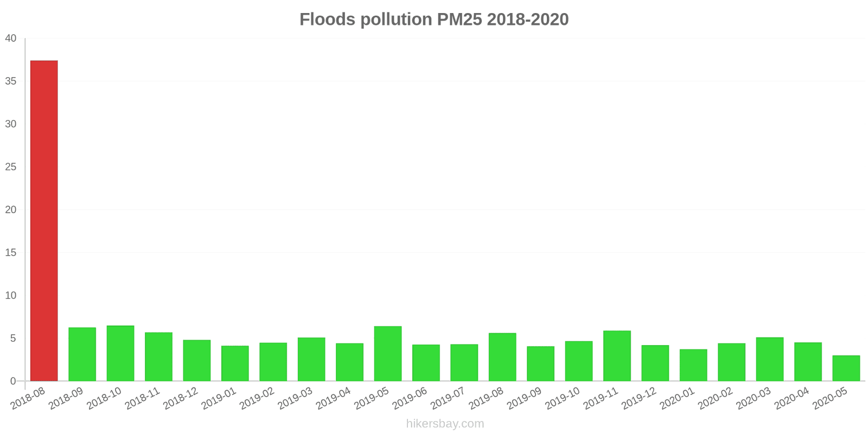Click the 2019-06 x-axis label

click(x=410, y=399)
